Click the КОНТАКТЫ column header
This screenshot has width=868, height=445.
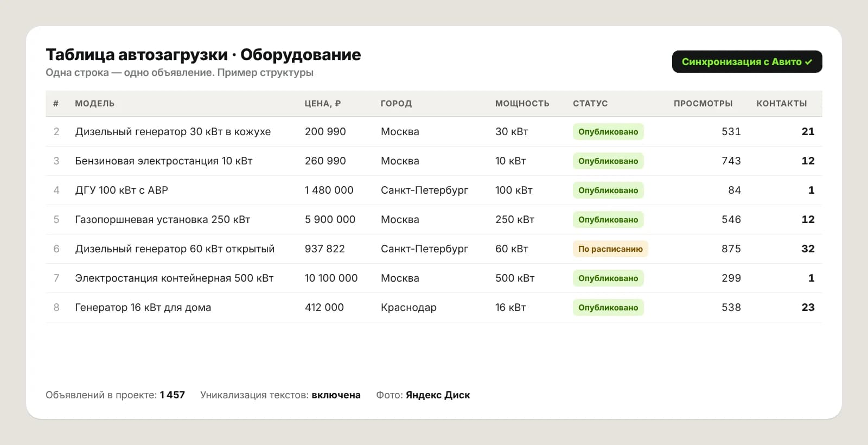[782, 104]
